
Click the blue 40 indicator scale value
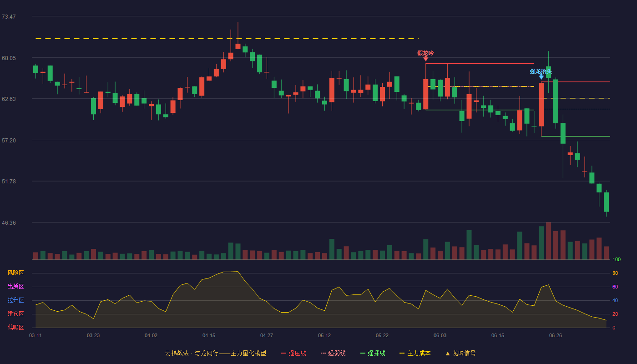coord(615,301)
